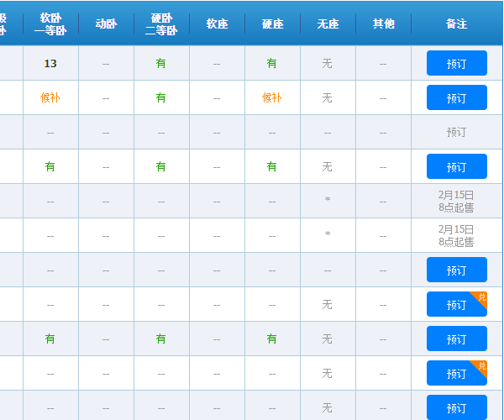Click the 其他 column header
This screenshot has width=504, height=420.
383,24
